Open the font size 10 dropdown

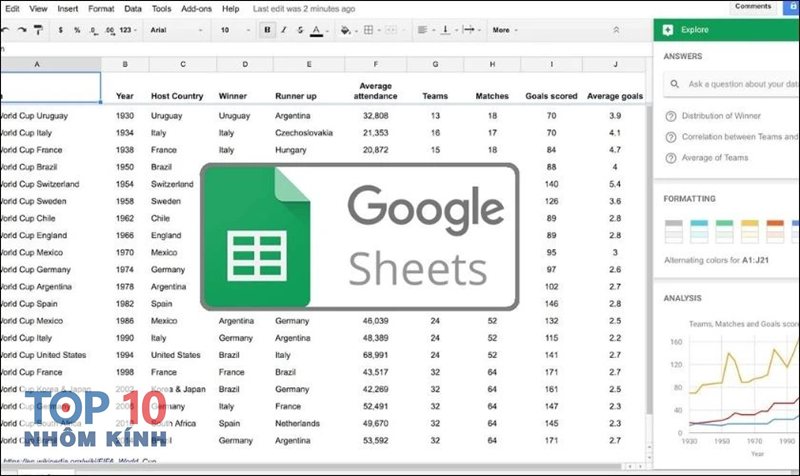pyautogui.click(x=235, y=30)
